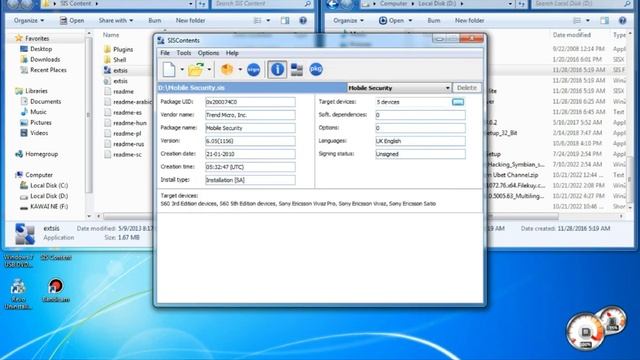This screenshot has height=360, width=640.
Task: Select KAWAI NE (F:) drive in navigation pane
Action: [49, 207]
